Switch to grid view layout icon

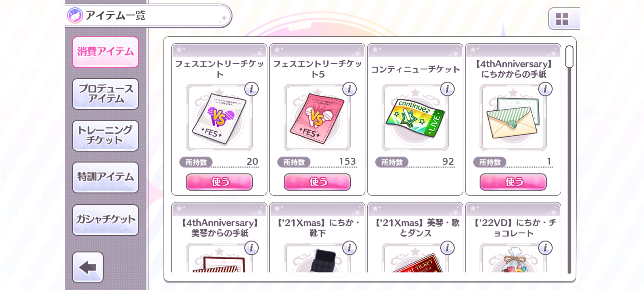pos(562,19)
